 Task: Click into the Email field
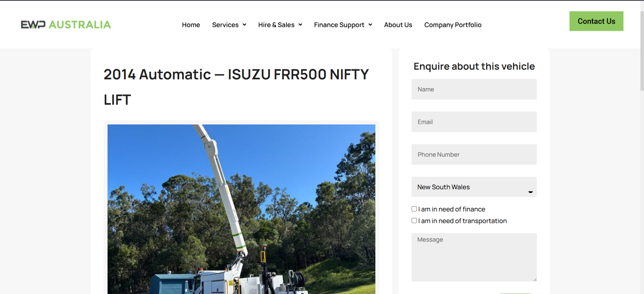[x=474, y=122]
